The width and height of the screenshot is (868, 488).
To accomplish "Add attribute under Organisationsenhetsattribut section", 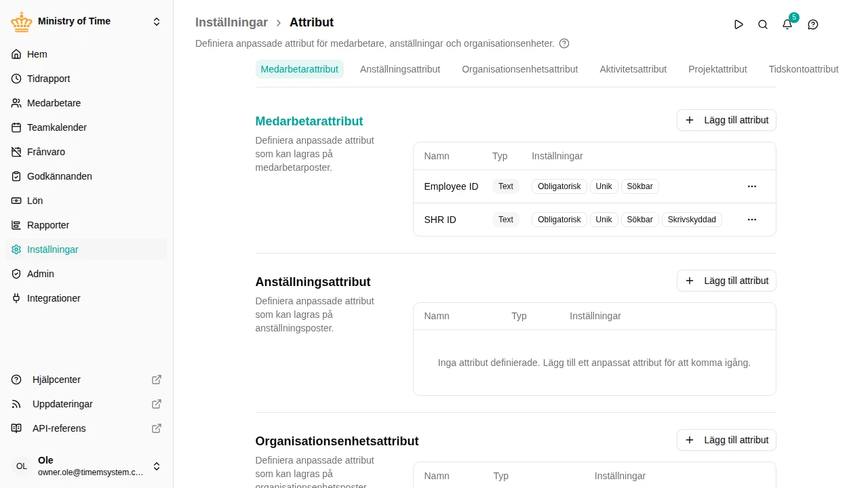I will click(x=726, y=440).
